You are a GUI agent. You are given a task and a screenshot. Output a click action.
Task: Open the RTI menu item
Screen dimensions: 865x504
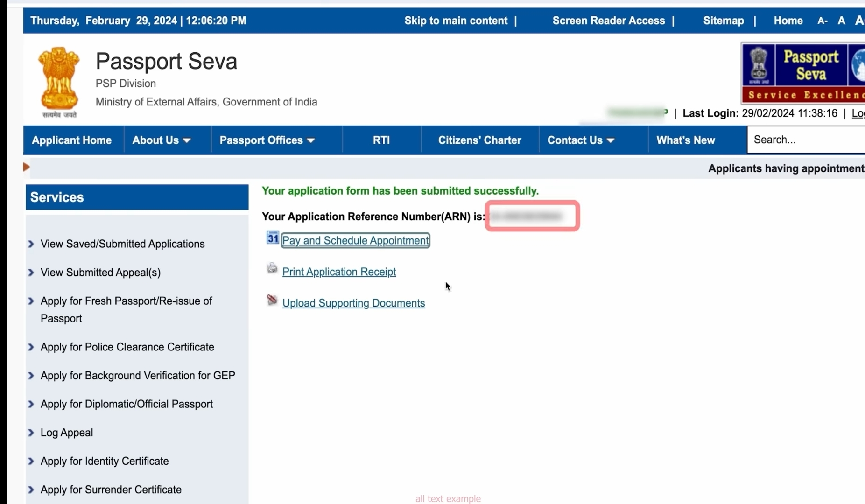pos(381,140)
